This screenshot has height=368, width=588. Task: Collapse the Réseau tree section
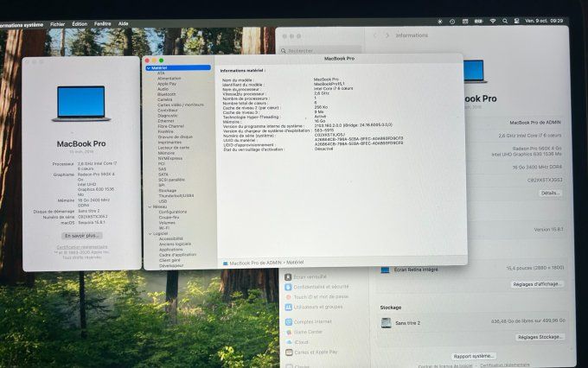click(150, 206)
